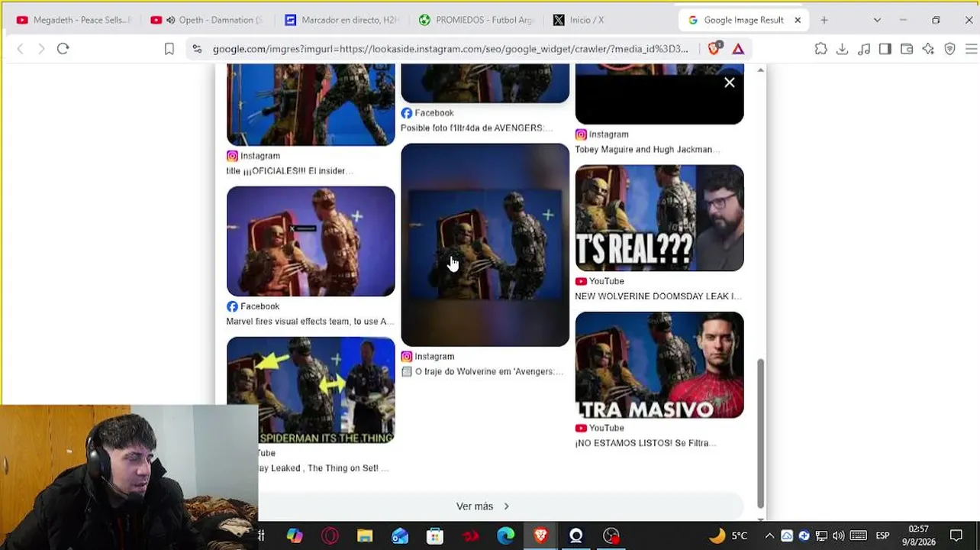The height and width of the screenshot is (550, 980).
Task: Open the Brave VPN shield icon
Action: click(x=950, y=49)
